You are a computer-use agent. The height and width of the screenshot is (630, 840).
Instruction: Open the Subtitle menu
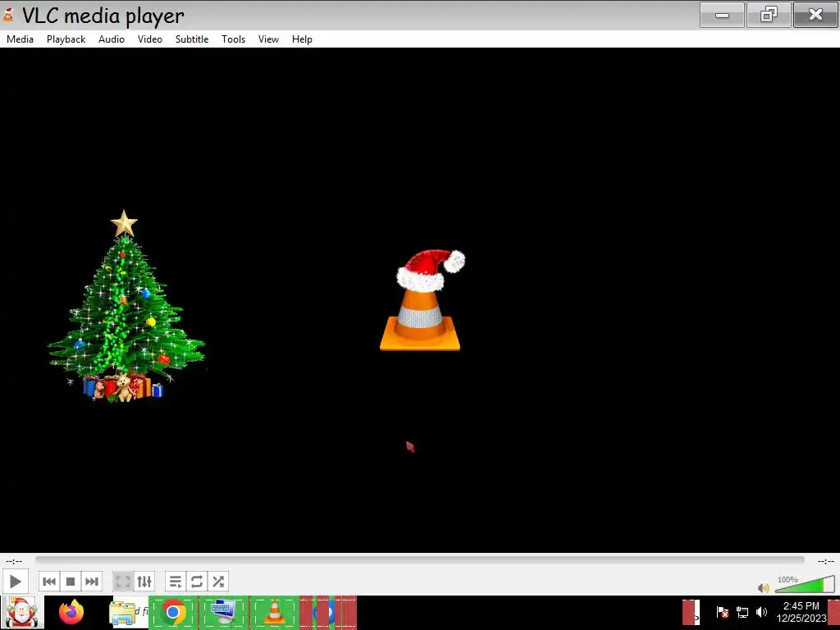[192, 39]
